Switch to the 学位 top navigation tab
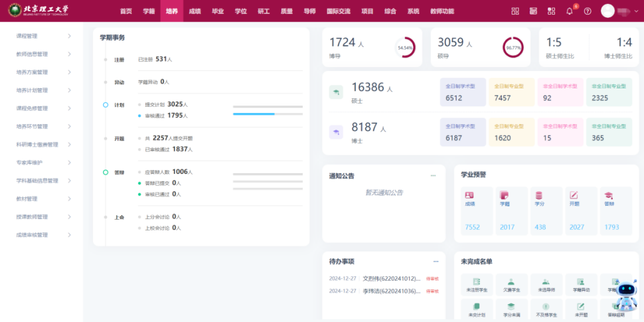 [x=240, y=11]
